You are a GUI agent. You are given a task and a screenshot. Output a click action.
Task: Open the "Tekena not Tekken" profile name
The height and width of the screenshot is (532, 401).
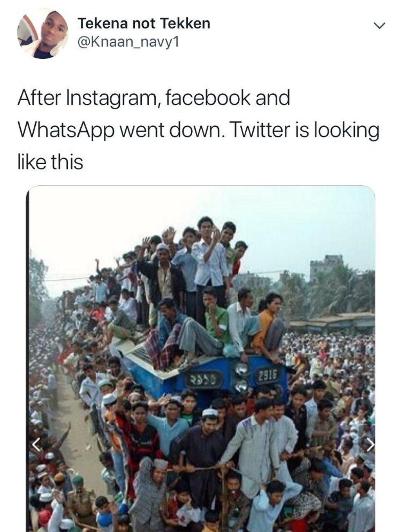(x=144, y=24)
